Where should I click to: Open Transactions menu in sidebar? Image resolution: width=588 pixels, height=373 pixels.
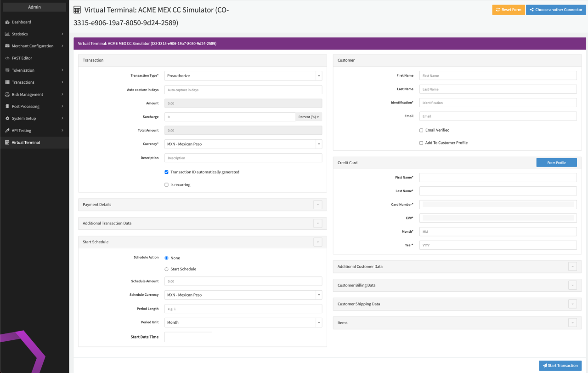click(x=23, y=82)
